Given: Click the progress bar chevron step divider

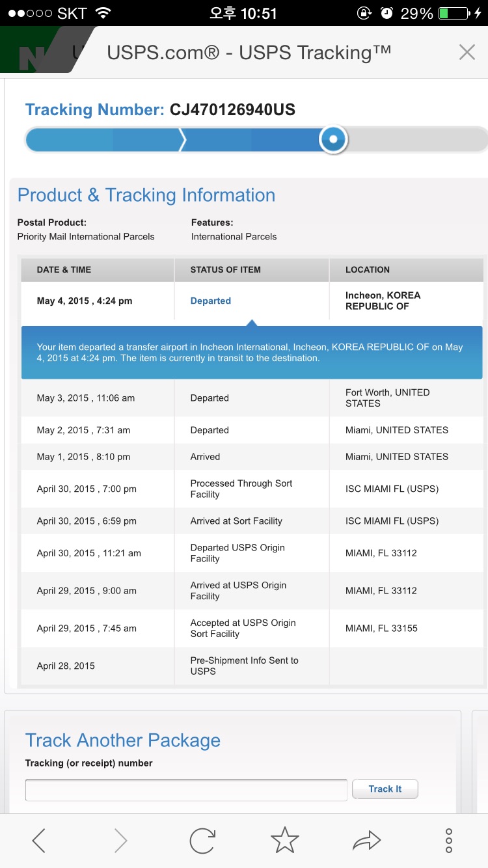Looking at the screenshot, I should 183,140.
